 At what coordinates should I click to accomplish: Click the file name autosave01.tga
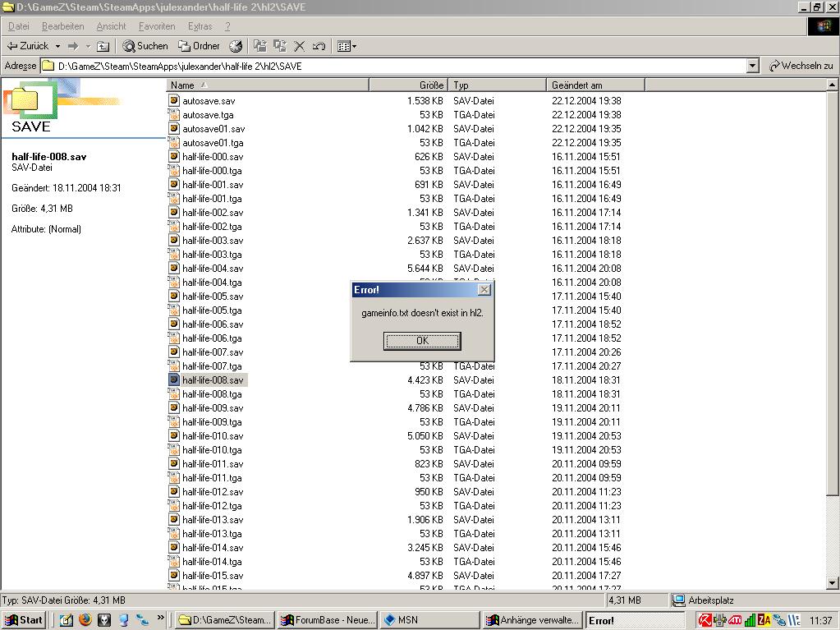coord(213,142)
